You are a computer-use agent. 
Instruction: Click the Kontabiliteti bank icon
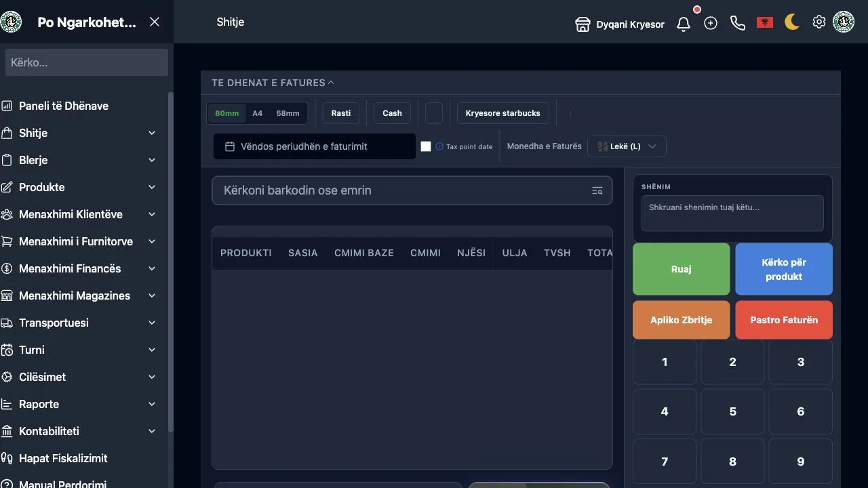coord(7,431)
